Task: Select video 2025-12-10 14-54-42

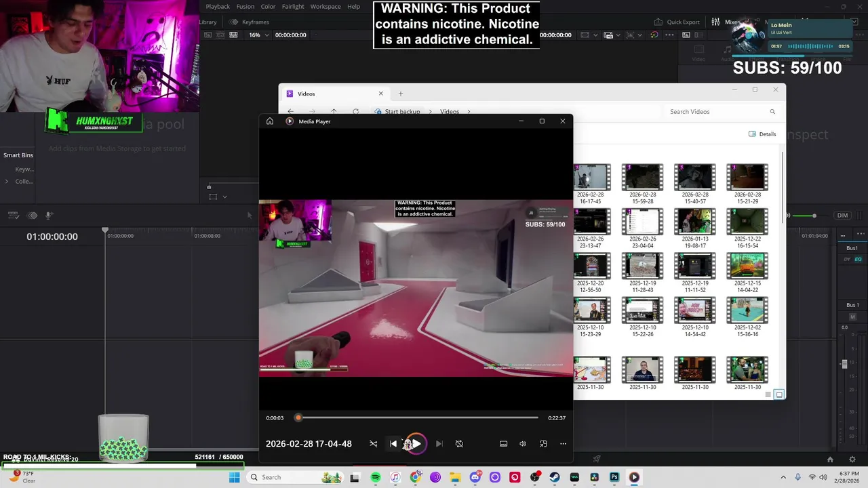Action: point(695,317)
